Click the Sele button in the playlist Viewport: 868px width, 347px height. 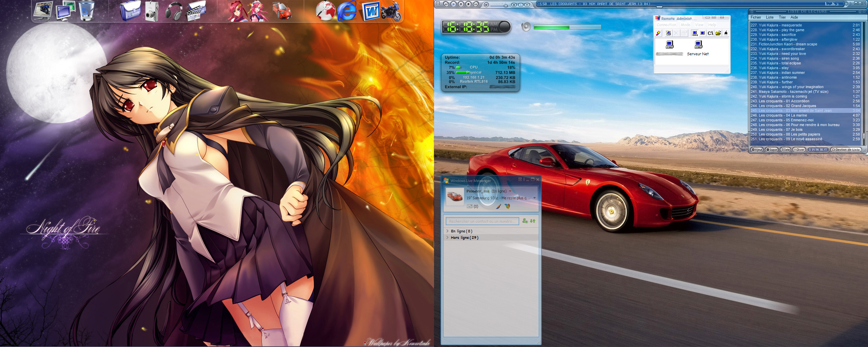[785, 150]
